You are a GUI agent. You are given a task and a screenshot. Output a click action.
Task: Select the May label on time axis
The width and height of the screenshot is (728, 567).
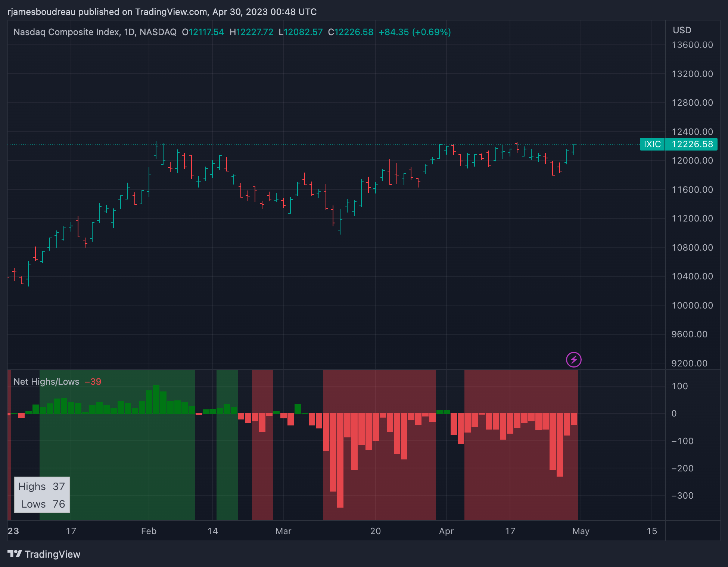(581, 531)
